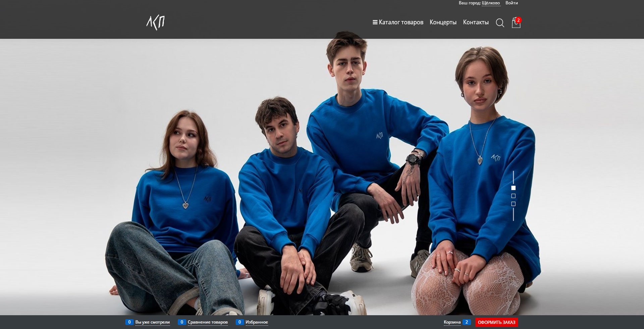Open the Сравнение товаров link
The width and height of the screenshot is (644, 329).
[x=208, y=322]
